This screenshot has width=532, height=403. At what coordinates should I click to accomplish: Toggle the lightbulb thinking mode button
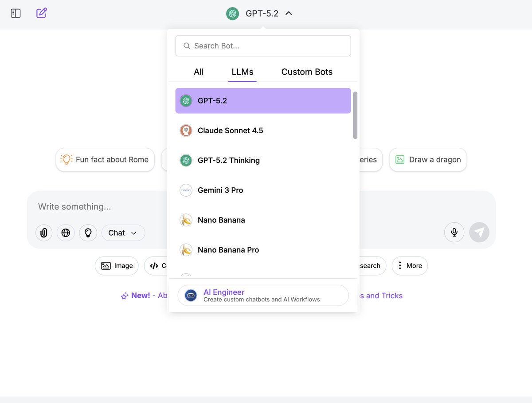click(88, 233)
